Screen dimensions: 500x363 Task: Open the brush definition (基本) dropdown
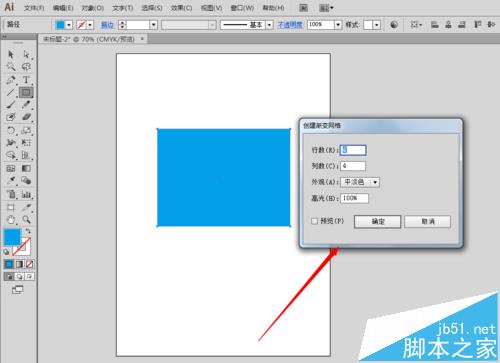pos(269,25)
